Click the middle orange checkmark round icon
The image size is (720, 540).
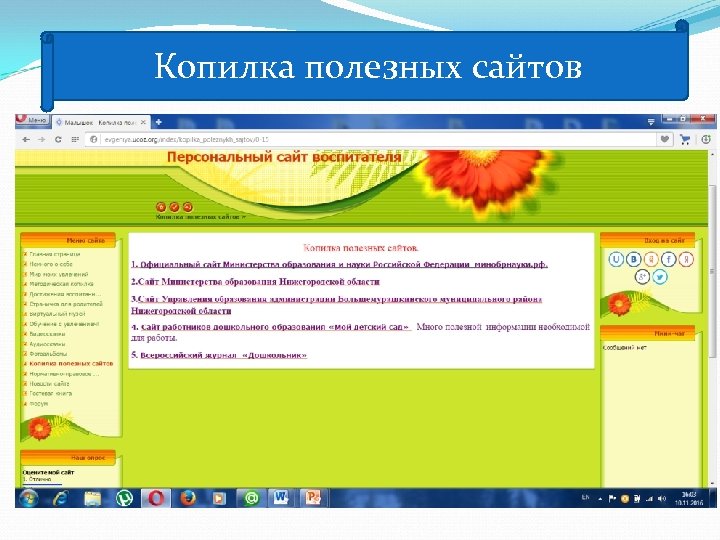click(x=174, y=207)
